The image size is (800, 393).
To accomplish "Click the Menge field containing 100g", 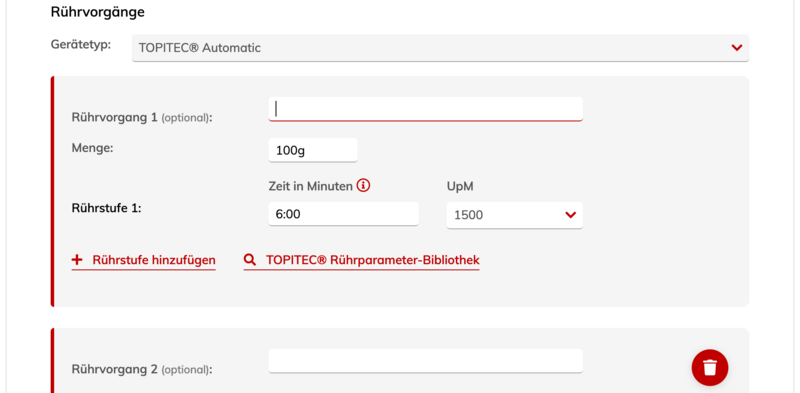I will (313, 150).
